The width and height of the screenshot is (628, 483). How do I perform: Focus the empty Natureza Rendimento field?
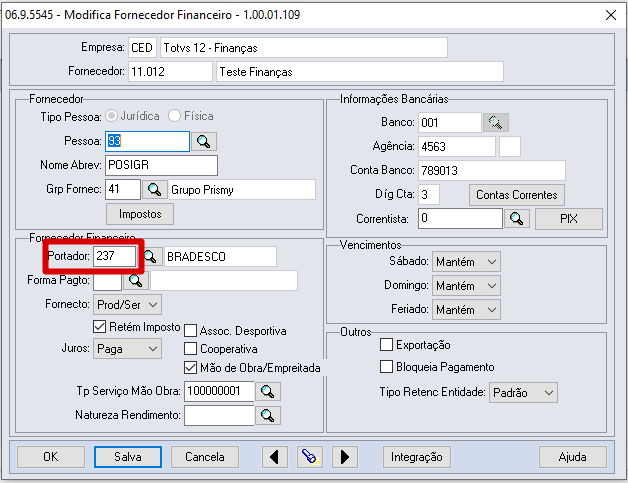tap(219, 415)
